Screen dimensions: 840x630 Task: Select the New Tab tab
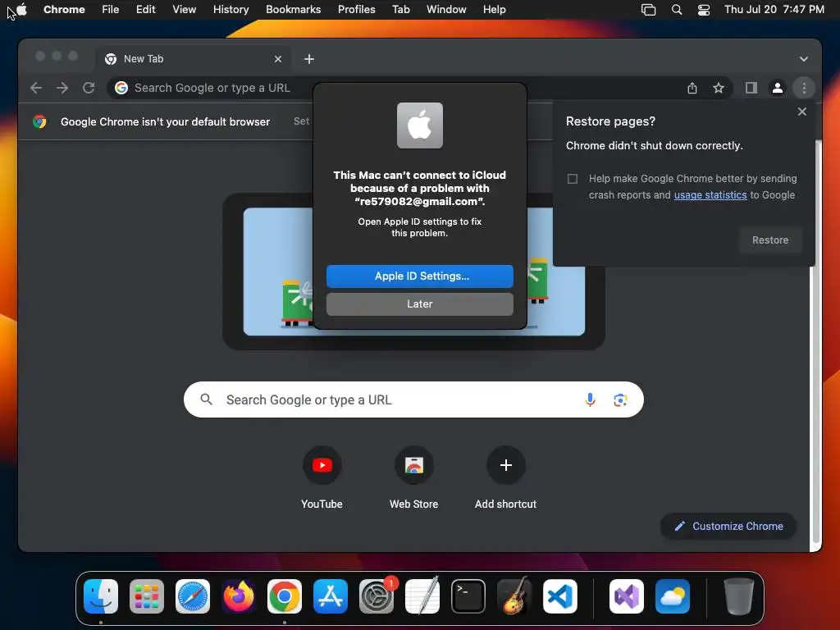click(194, 59)
